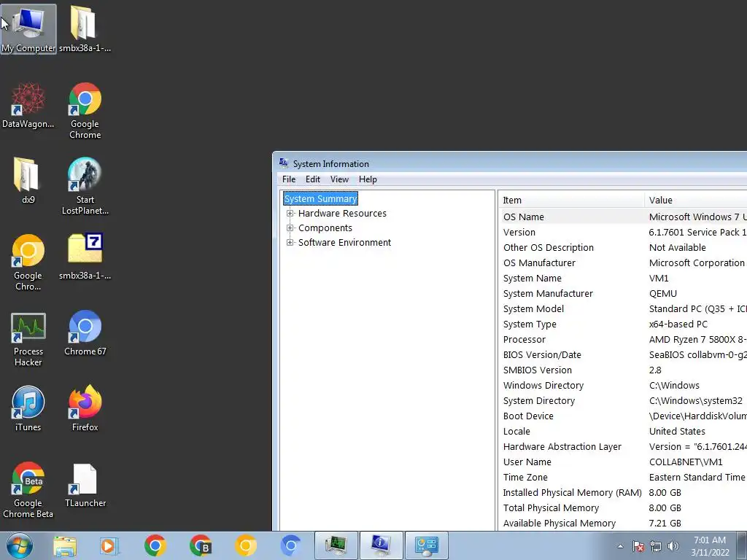Open blue Chromium taskbar icon
The height and width of the screenshot is (560, 747).
tap(290, 545)
